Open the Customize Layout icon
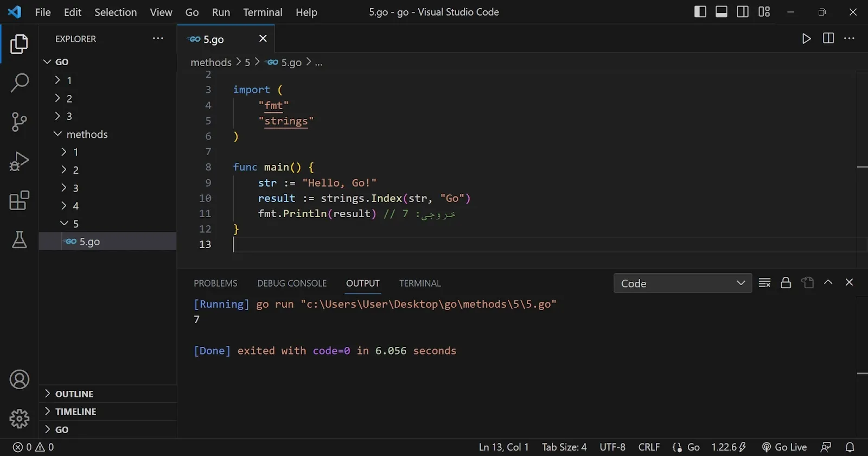The image size is (868, 456). coord(764,12)
